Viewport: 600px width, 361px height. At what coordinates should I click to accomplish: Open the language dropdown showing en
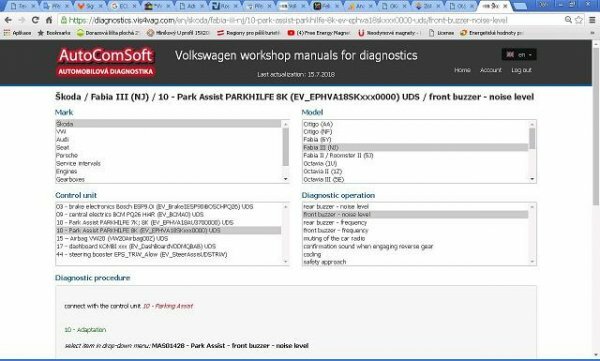[x=518, y=55]
